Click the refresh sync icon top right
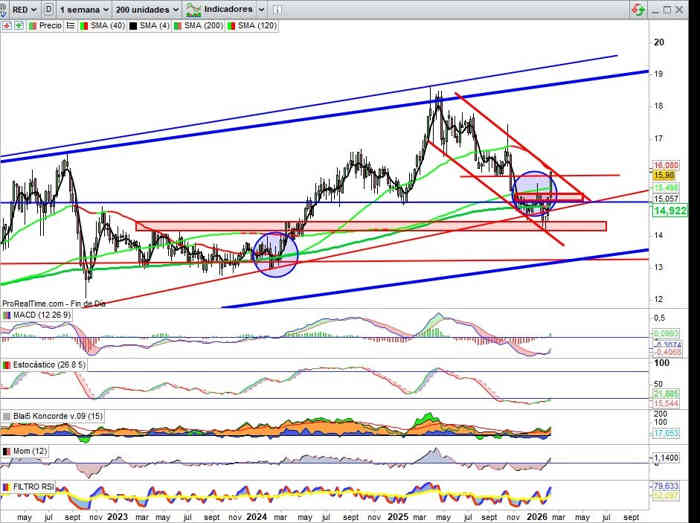 tap(636, 8)
